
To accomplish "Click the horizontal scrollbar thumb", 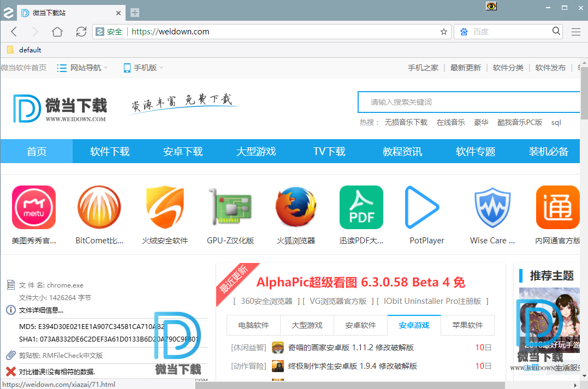I will click(351, 385).
